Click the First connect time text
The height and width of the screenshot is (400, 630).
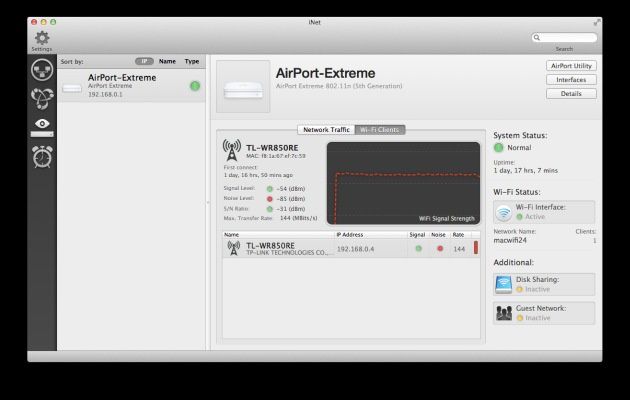click(258, 175)
